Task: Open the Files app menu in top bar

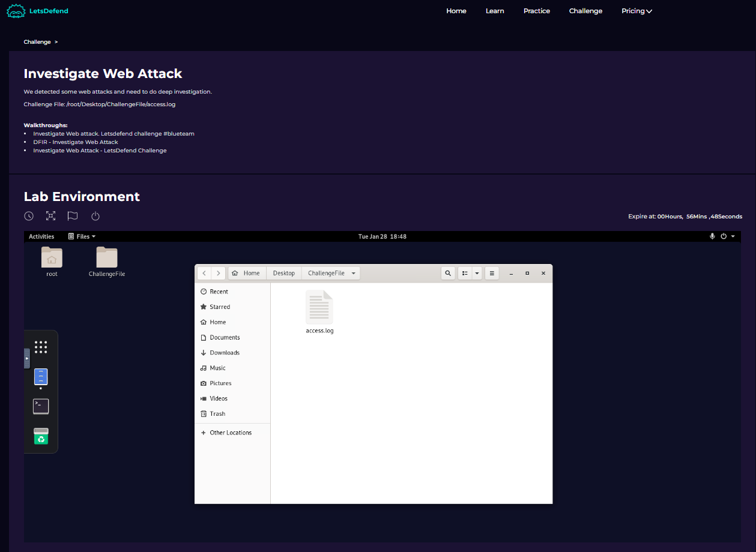Action: coord(82,236)
